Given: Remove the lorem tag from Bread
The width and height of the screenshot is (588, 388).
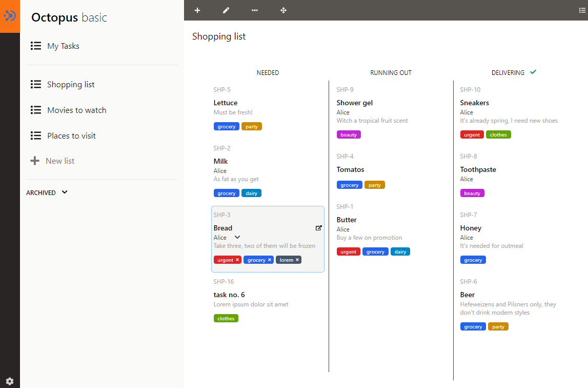Looking at the screenshot, I should coord(297,260).
